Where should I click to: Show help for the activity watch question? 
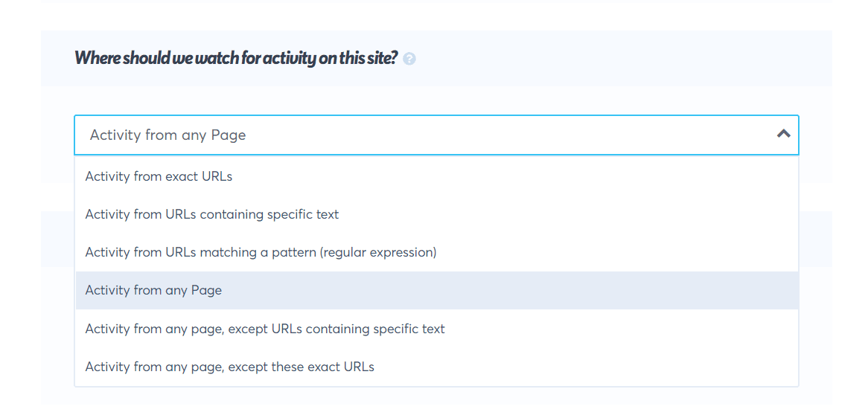[409, 59]
